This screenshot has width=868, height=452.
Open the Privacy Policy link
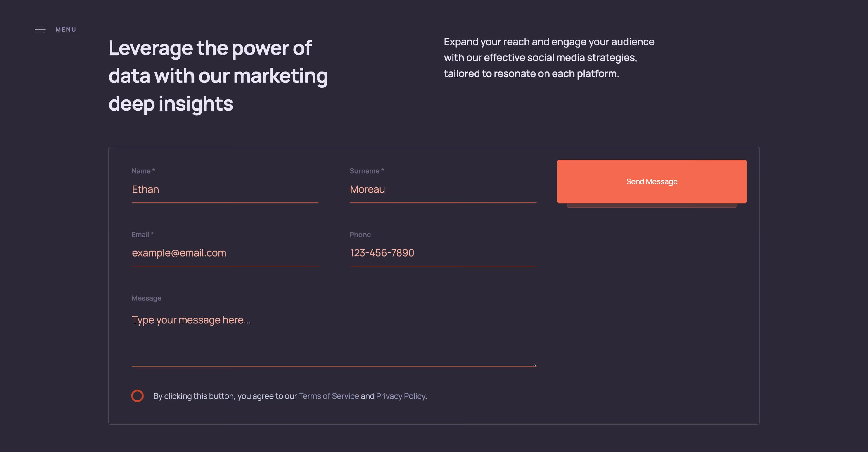401,396
